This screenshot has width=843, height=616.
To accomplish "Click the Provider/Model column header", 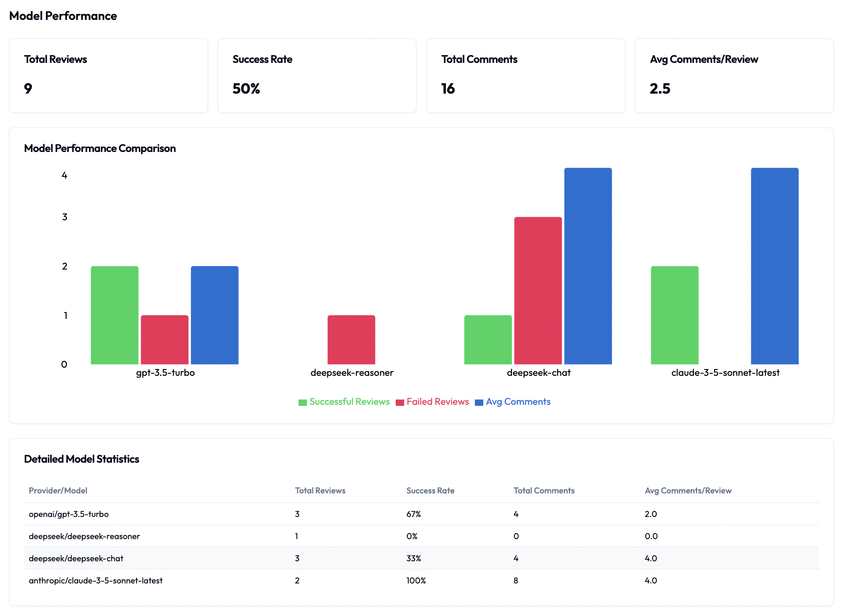I will pyautogui.click(x=58, y=491).
